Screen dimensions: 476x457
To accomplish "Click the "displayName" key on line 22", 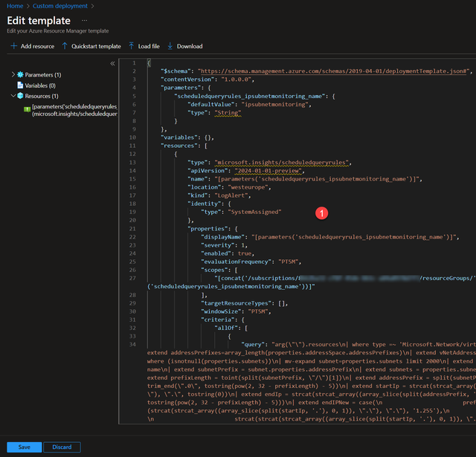I will tap(222, 237).
